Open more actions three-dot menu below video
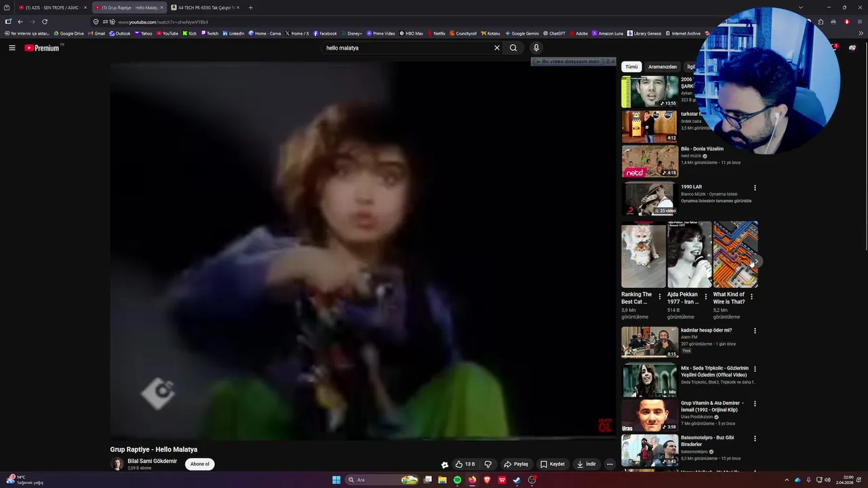868x488 pixels. click(x=610, y=464)
